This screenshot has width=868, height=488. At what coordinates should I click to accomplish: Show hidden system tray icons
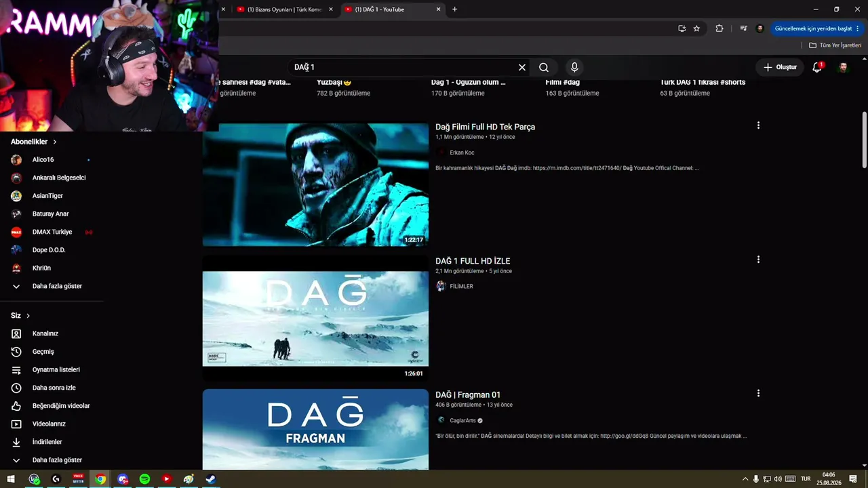745,479
